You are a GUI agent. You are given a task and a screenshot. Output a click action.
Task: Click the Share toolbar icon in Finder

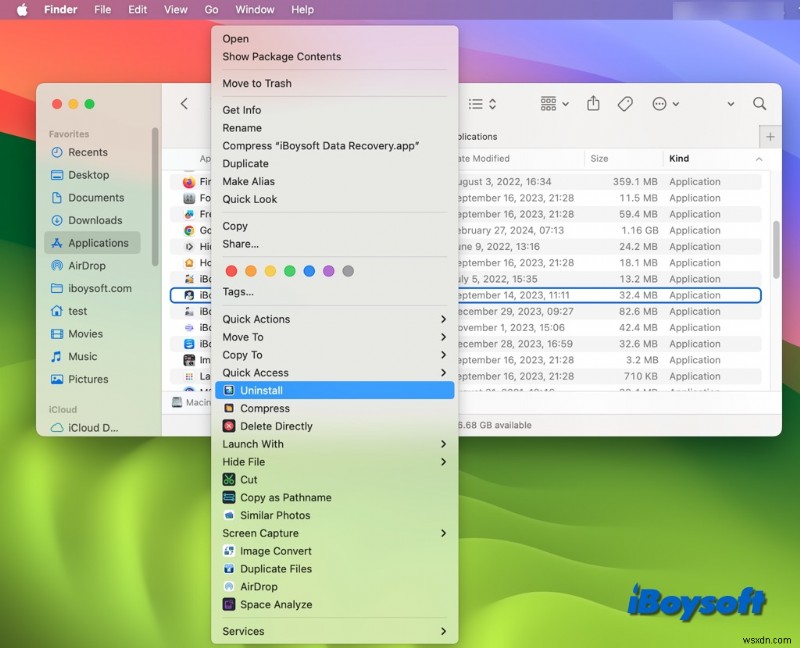click(593, 104)
